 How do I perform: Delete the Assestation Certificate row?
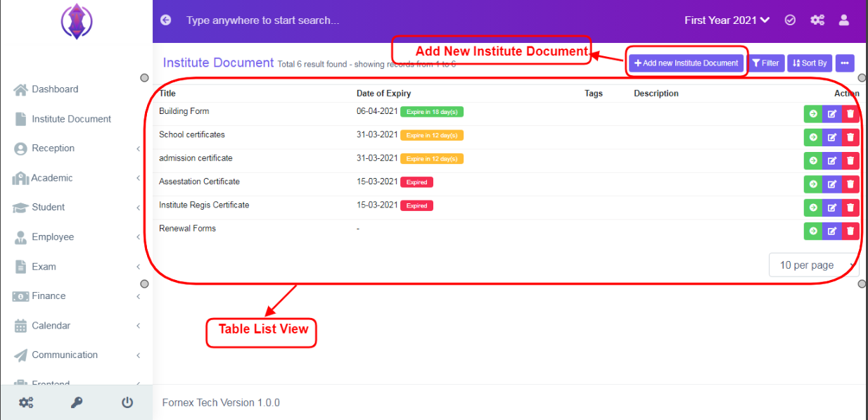[x=850, y=184]
